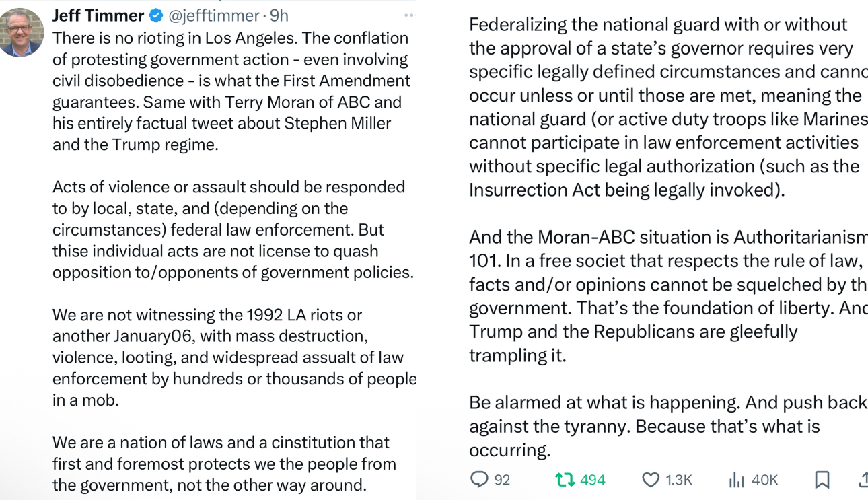Bookmark this tweet
This screenshot has width=868, height=500.
[x=822, y=480]
